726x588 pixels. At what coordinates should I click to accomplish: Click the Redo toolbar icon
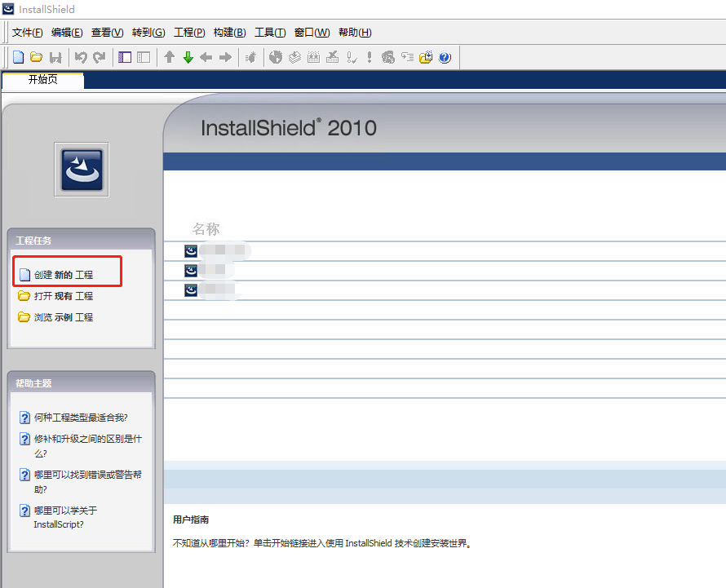coord(99,57)
